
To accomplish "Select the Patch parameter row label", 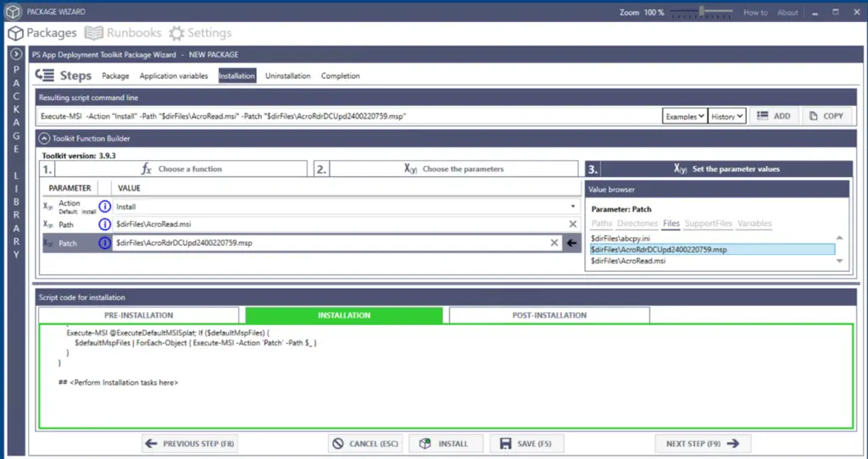I will click(x=68, y=243).
